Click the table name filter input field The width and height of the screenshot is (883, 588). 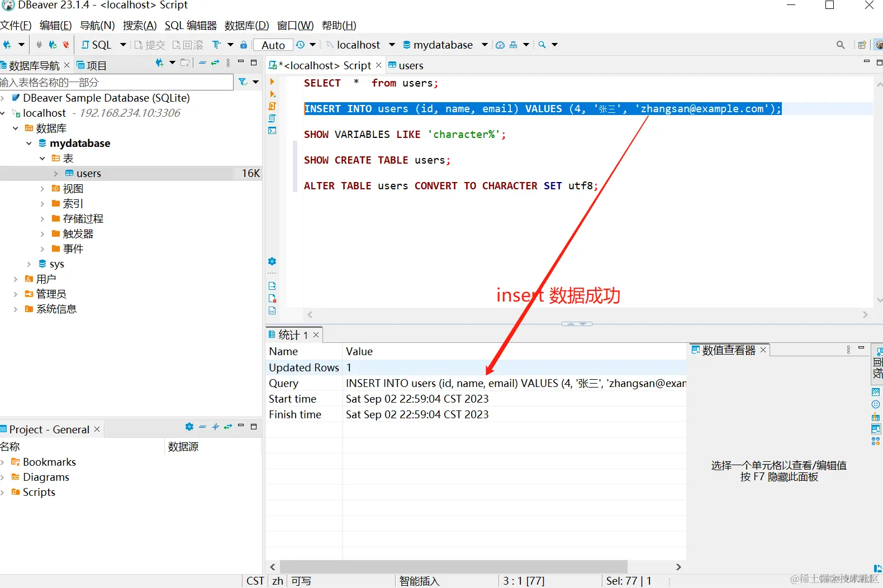[x=116, y=82]
